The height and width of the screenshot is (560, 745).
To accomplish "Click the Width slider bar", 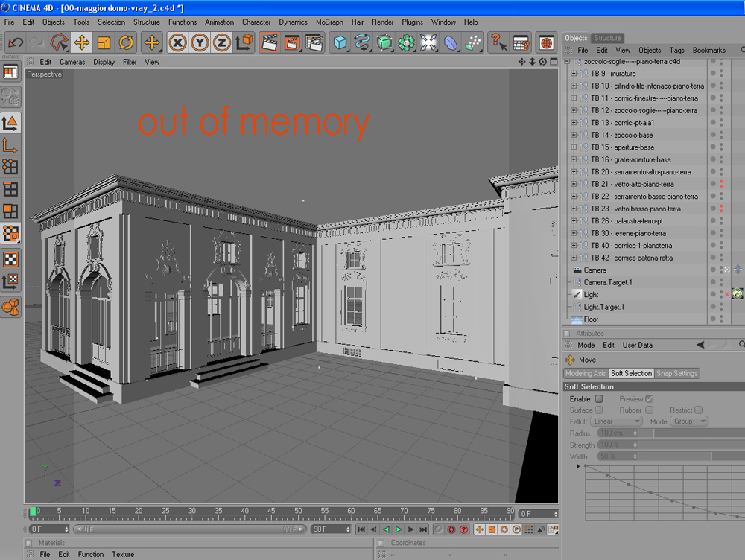I will click(x=692, y=456).
